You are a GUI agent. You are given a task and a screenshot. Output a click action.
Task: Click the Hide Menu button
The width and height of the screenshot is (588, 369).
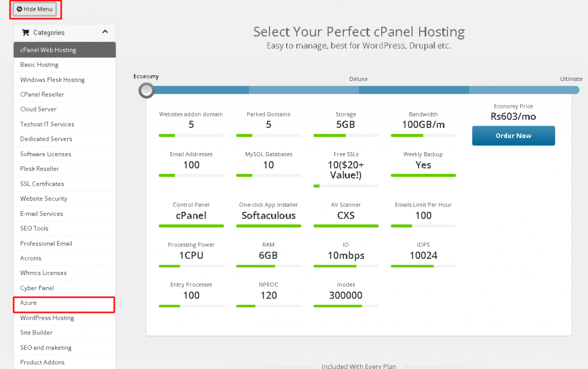(34, 9)
